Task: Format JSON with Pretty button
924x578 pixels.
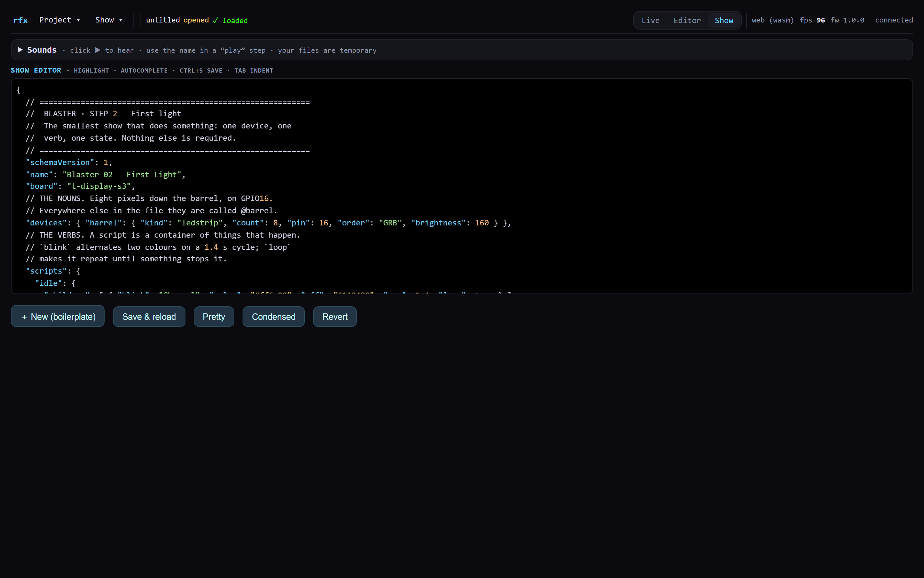Action: click(214, 317)
